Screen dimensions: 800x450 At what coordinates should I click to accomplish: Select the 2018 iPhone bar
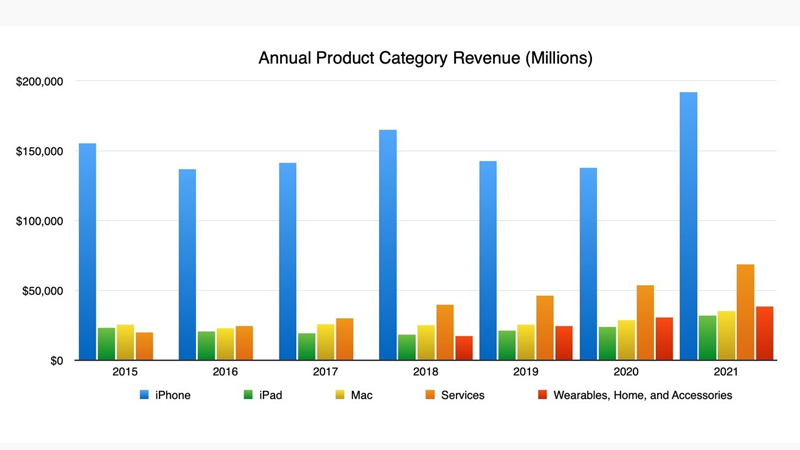pyautogui.click(x=388, y=245)
